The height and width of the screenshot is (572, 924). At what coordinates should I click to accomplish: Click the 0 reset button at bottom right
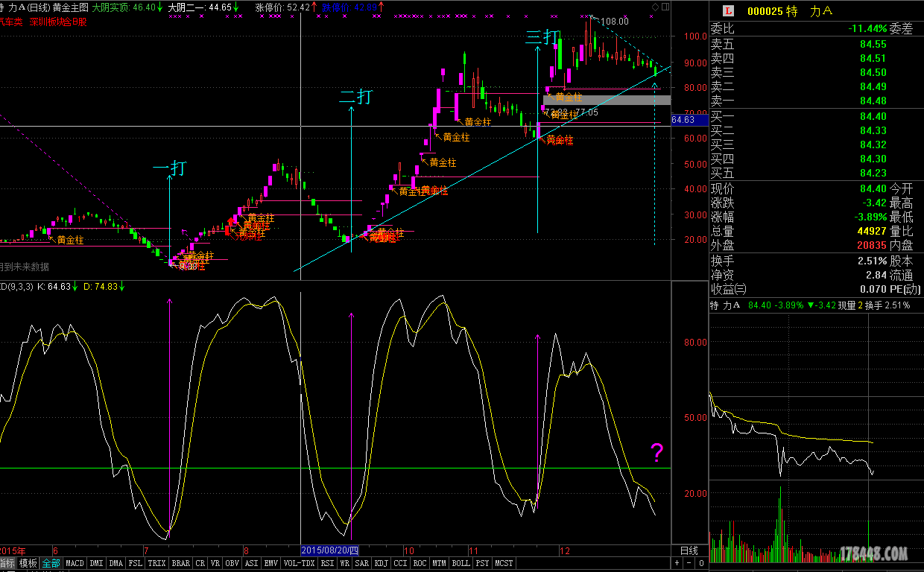(x=701, y=563)
